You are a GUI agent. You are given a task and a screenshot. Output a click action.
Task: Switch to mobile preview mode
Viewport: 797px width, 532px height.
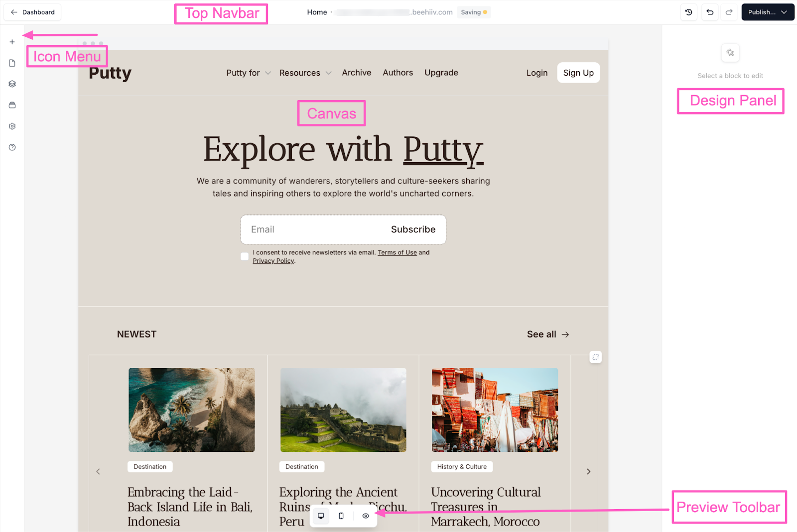pyautogui.click(x=341, y=516)
